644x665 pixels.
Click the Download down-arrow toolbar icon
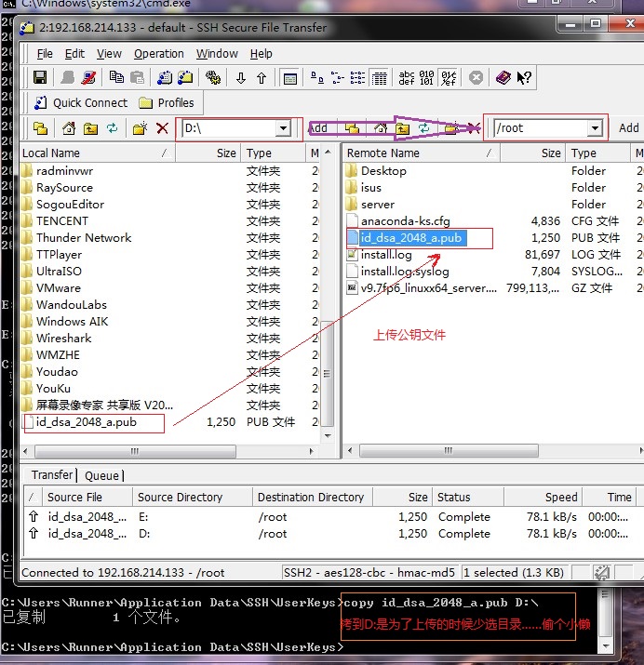coord(240,78)
